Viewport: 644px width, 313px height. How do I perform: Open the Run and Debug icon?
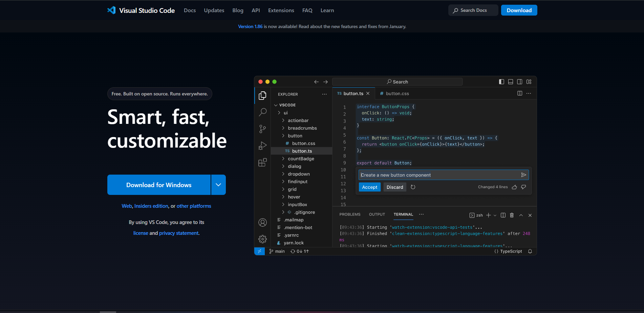click(262, 146)
